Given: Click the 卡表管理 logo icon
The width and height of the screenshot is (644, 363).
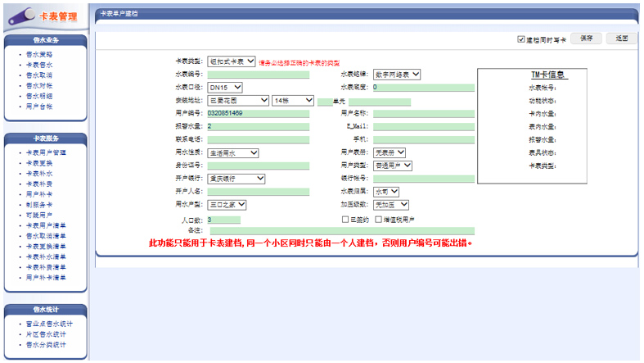Looking at the screenshot, I should click(20, 16).
